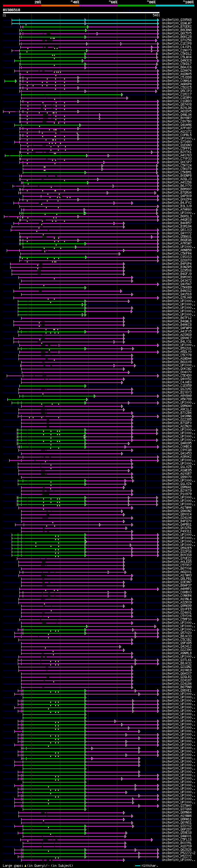The height and width of the screenshot is (868, 197).
Task: Select UniRef100_C1EIP8 label
Action: coord(176,43)
